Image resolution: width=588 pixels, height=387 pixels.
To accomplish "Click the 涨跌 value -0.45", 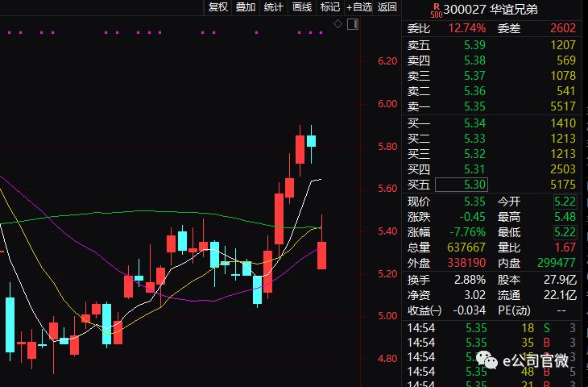I will point(473,217).
